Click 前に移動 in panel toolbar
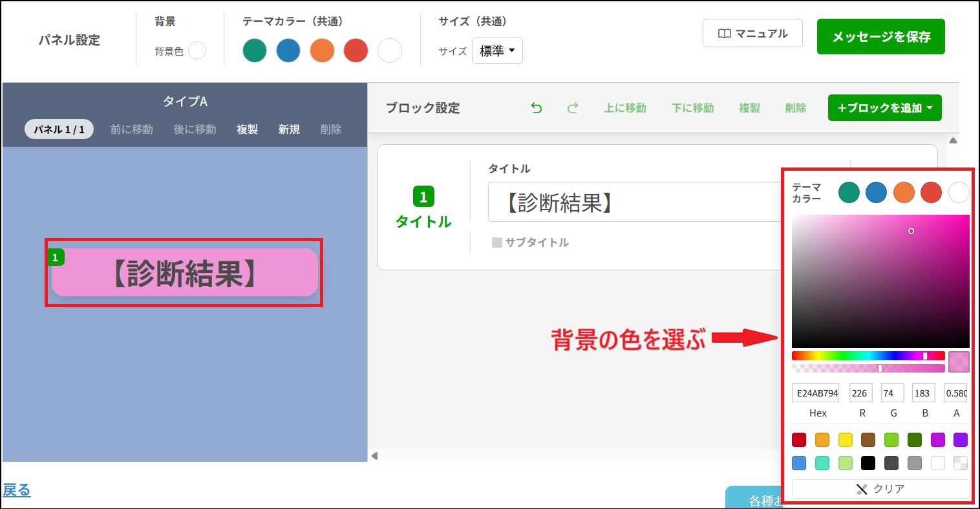This screenshot has height=509, width=980. [x=132, y=129]
